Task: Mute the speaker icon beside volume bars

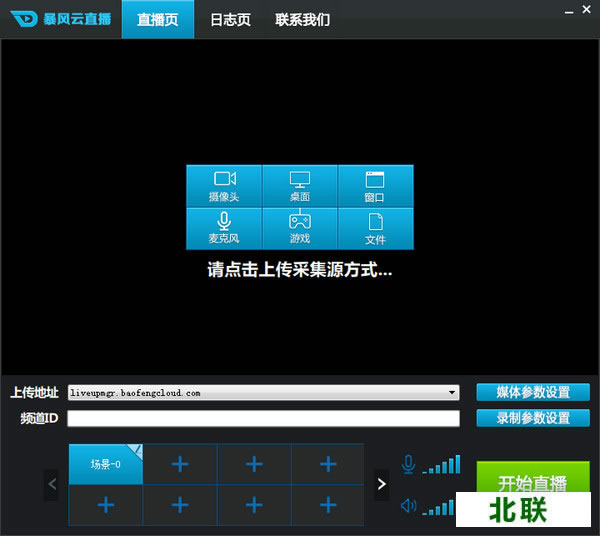Action: pyautogui.click(x=408, y=506)
